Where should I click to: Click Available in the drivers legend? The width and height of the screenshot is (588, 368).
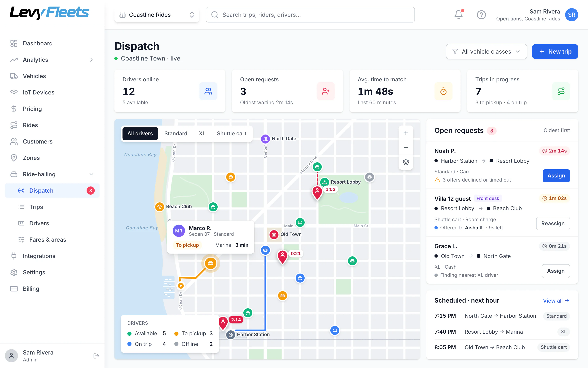(x=147, y=333)
